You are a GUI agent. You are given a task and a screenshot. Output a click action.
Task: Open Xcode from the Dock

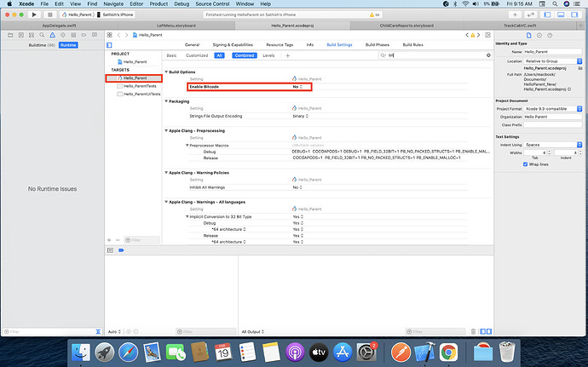coord(424,352)
